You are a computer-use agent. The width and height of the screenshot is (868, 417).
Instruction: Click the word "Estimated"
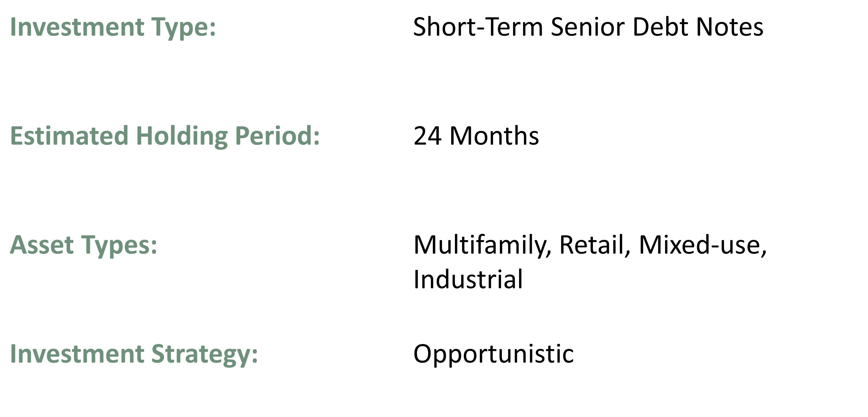69,136
